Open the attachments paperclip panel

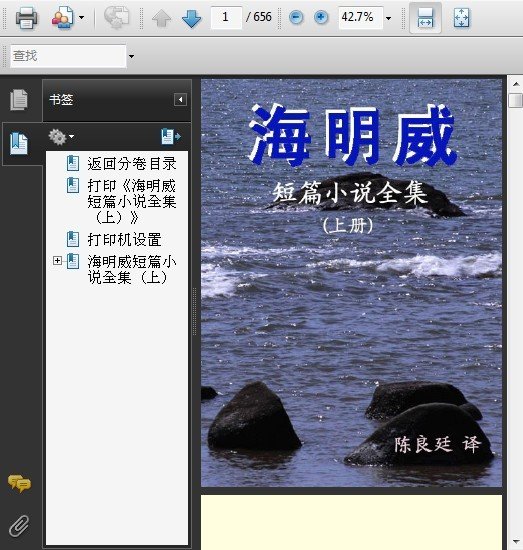[19, 526]
